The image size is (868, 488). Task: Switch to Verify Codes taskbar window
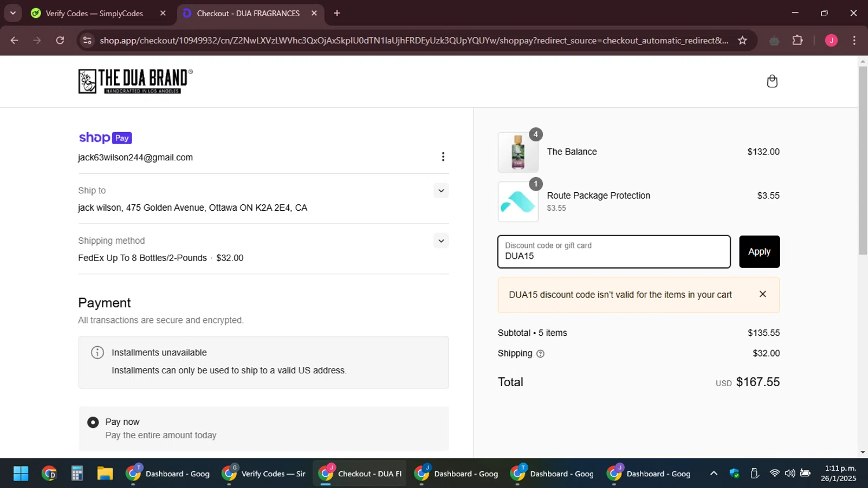[x=264, y=474]
